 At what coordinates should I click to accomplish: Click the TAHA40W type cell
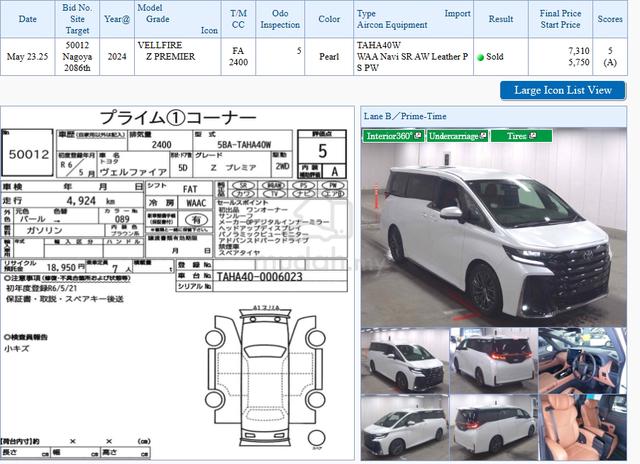413,57
